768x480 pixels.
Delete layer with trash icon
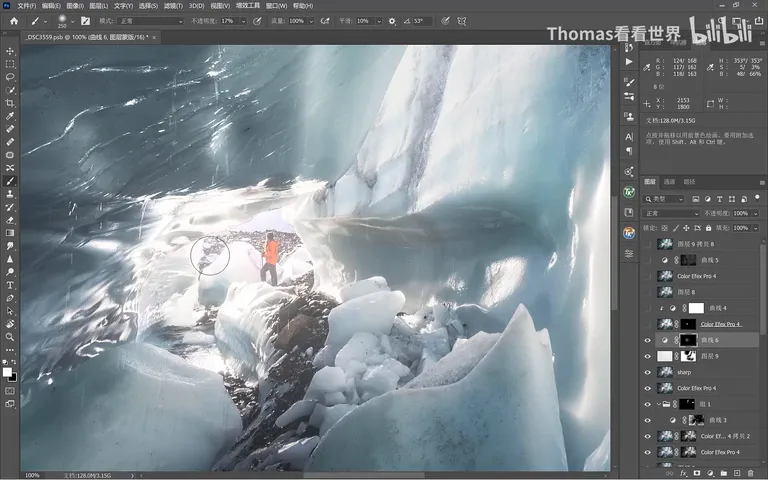(750, 473)
